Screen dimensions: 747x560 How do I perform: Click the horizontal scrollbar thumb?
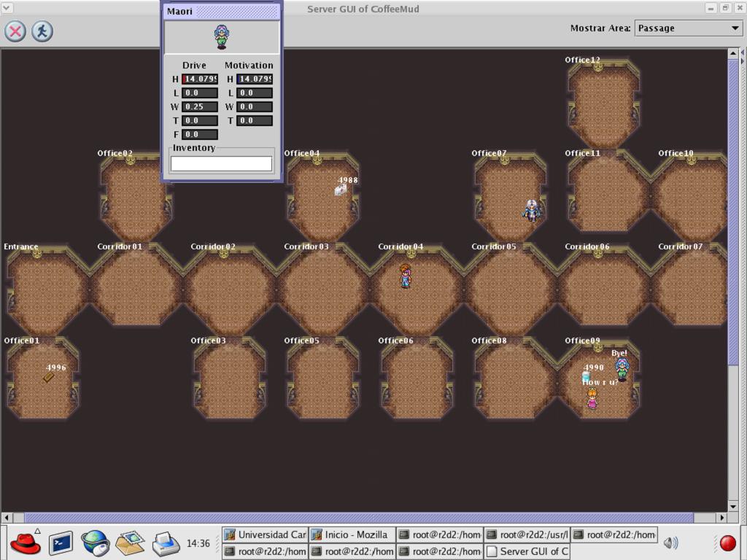coord(359,518)
